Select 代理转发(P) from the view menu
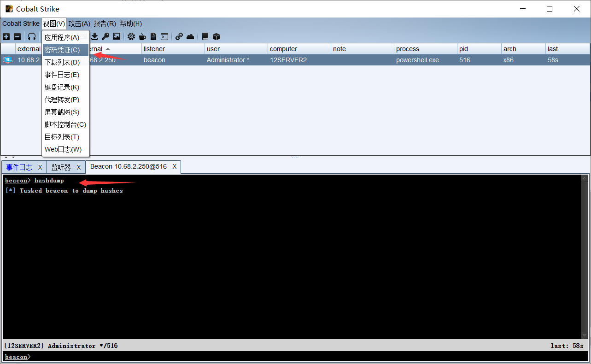Viewport: 591px width, 364px height. click(x=65, y=100)
